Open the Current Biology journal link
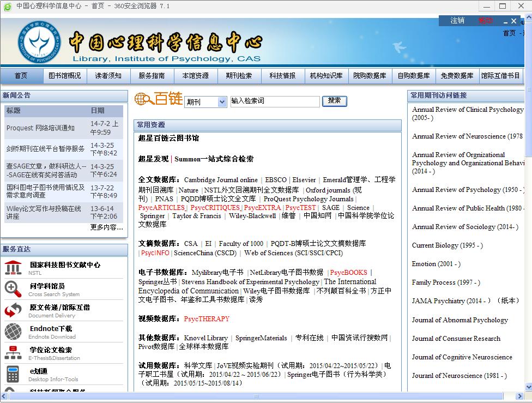Screen dimensions: 532x403 coord(447,245)
